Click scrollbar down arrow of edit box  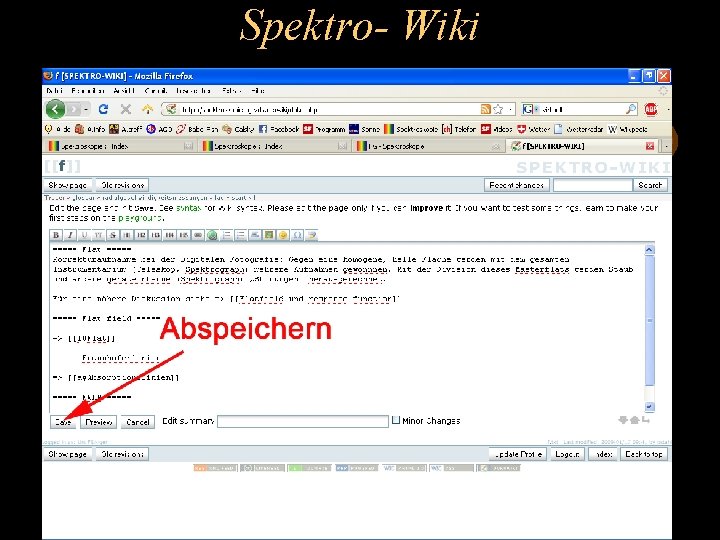coord(649,406)
